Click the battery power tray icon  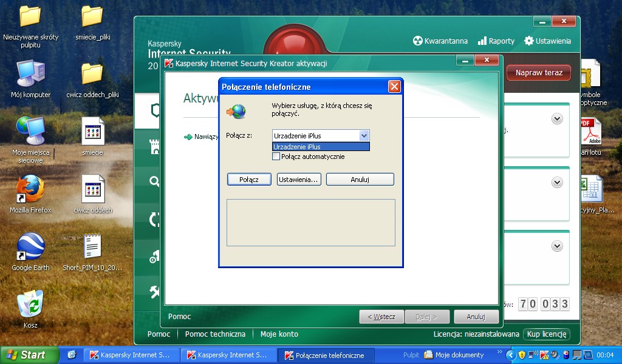click(566, 354)
